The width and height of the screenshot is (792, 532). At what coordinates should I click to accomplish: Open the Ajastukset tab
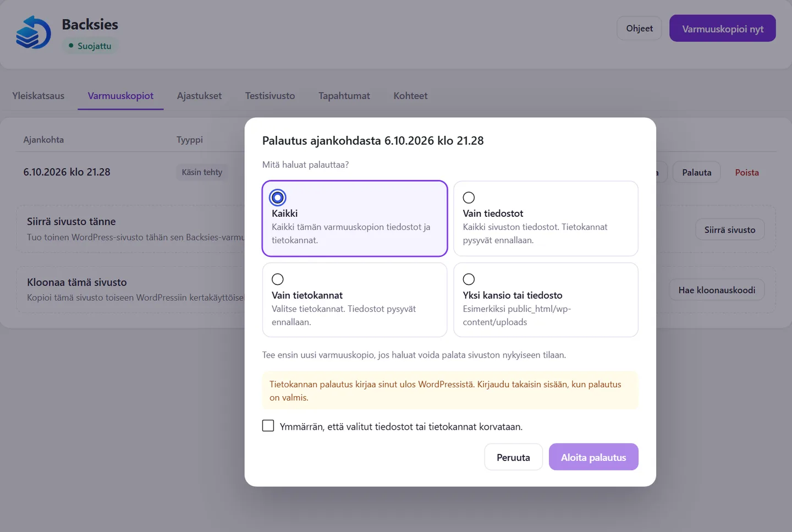coord(199,96)
